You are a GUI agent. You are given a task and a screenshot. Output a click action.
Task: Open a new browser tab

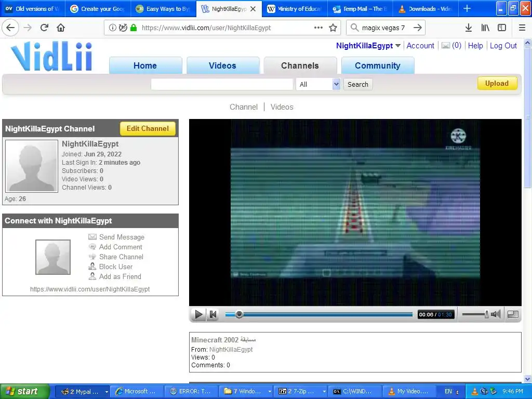(x=467, y=8)
